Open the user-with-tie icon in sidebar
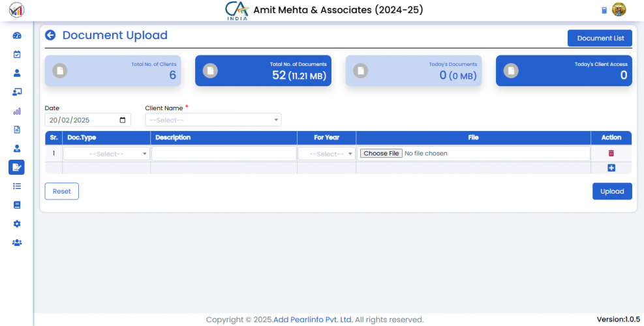The image size is (644, 326). [x=17, y=149]
